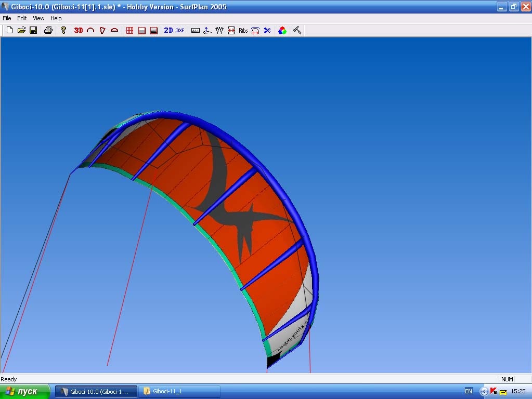Save the kite design with floppy icon

(33, 31)
